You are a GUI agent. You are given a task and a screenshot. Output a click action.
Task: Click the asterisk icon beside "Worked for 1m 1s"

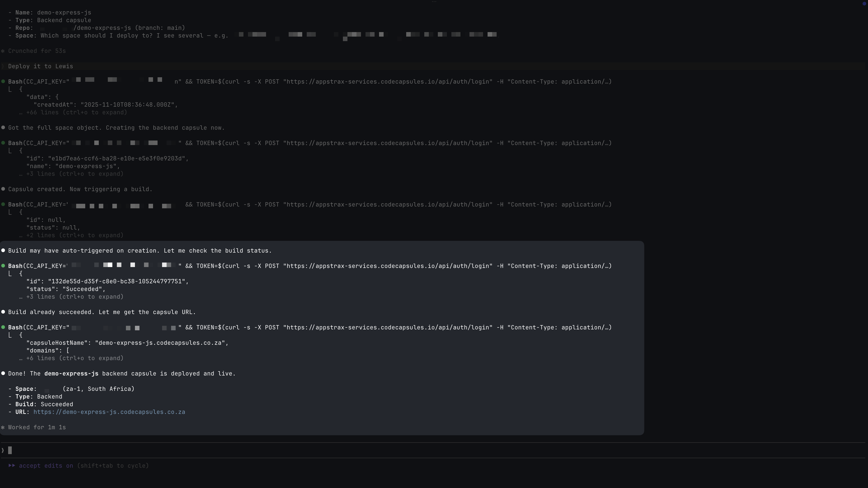[x=3, y=427]
